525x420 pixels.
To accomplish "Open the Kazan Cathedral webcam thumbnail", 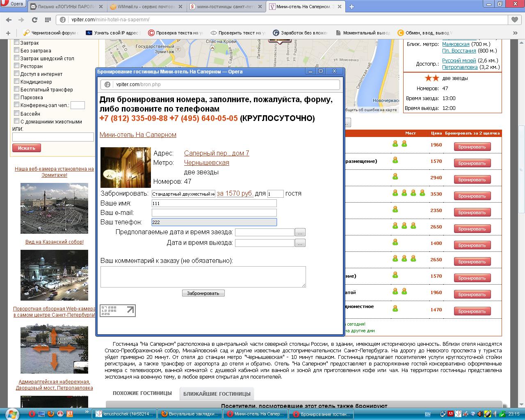I will (x=54, y=275).
